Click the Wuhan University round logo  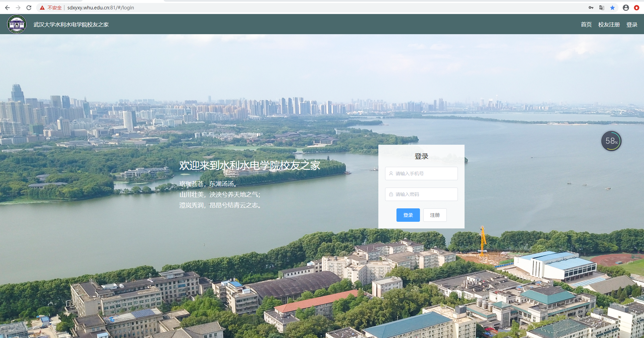pos(17,24)
